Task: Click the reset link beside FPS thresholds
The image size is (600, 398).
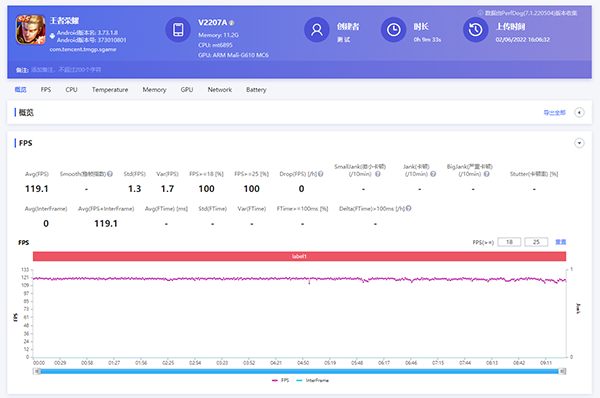Action: tap(561, 242)
